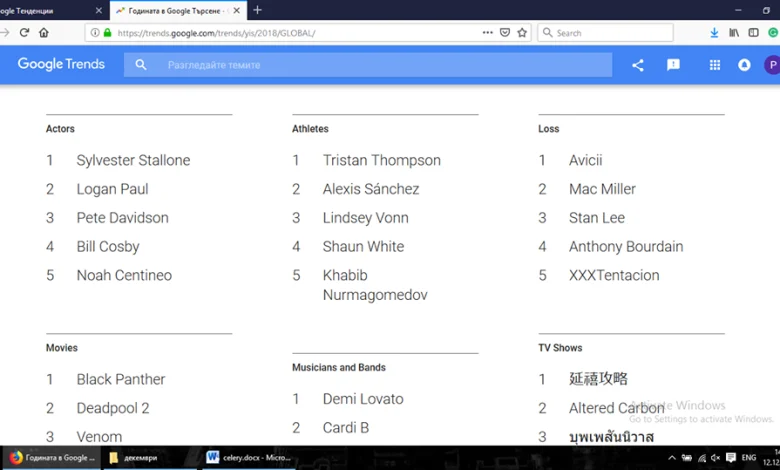The height and width of the screenshot is (470, 780).
Task: Open the action center notification icon
Action: click(x=731, y=458)
